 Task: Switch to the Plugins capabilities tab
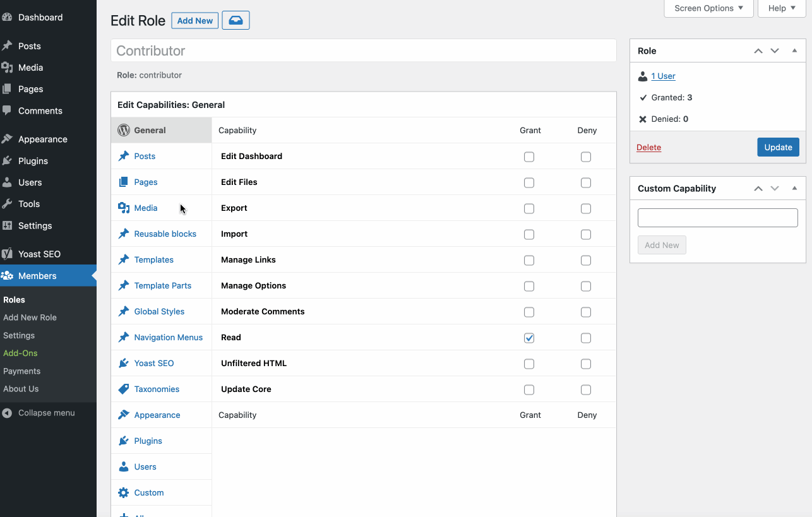[162, 441]
